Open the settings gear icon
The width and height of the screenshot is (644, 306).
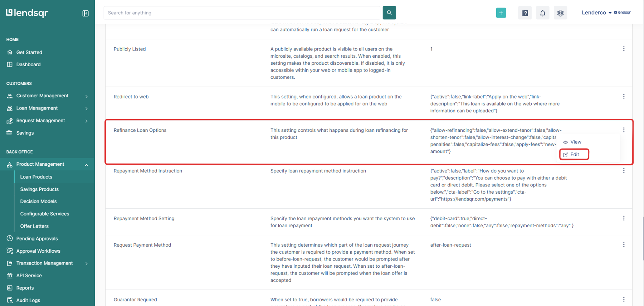560,13
